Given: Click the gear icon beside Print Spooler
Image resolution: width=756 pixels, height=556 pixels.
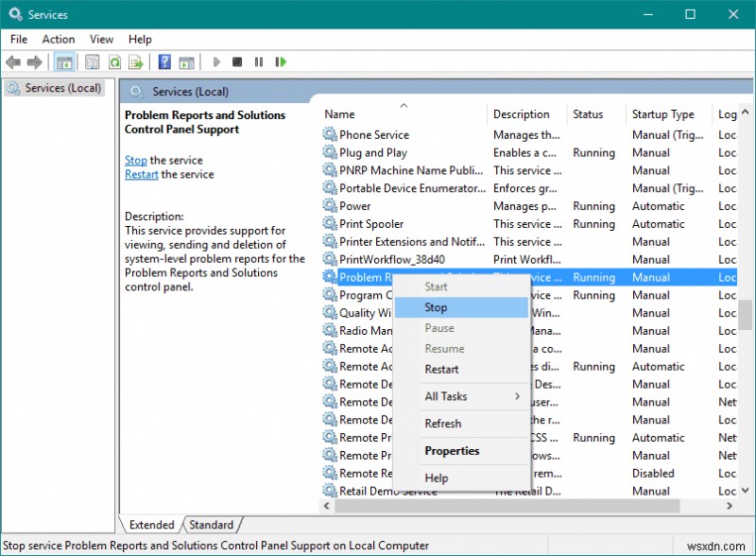Looking at the screenshot, I should pyautogui.click(x=330, y=224).
